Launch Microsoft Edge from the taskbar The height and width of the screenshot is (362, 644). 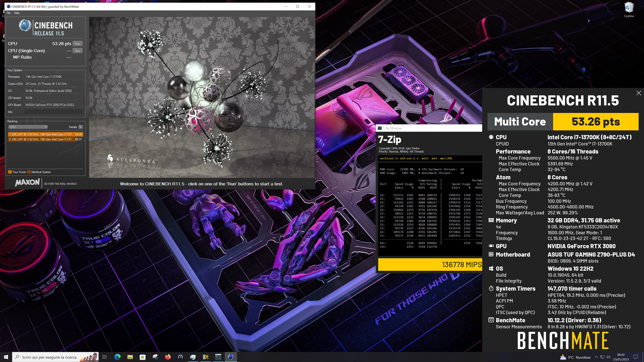tap(117, 357)
